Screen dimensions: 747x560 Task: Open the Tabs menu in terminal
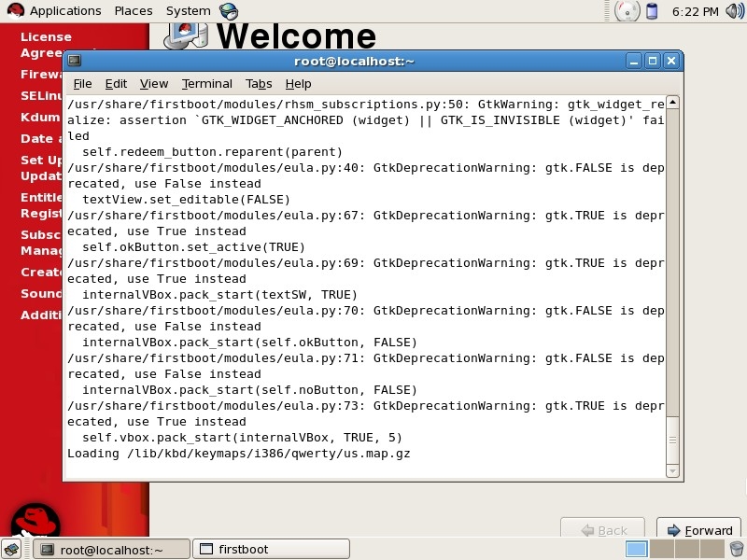[x=259, y=84]
